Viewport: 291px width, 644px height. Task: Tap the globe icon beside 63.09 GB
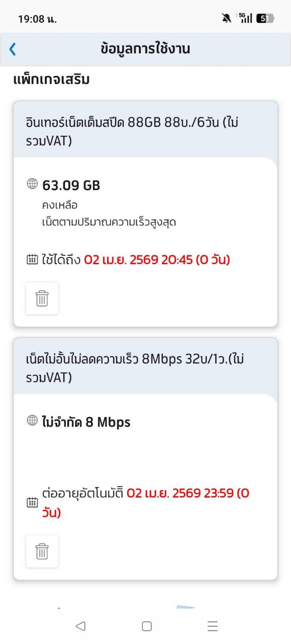pos(32,184)
